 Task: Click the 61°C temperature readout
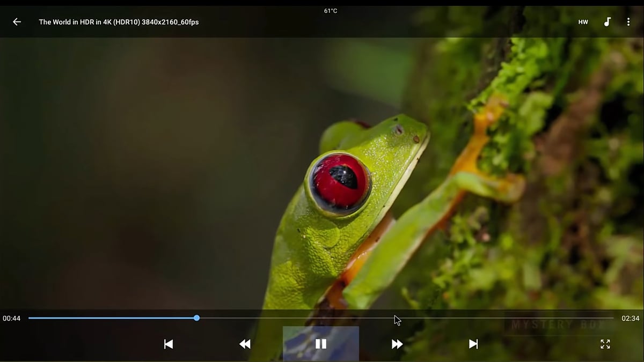(x=331, y=11)
